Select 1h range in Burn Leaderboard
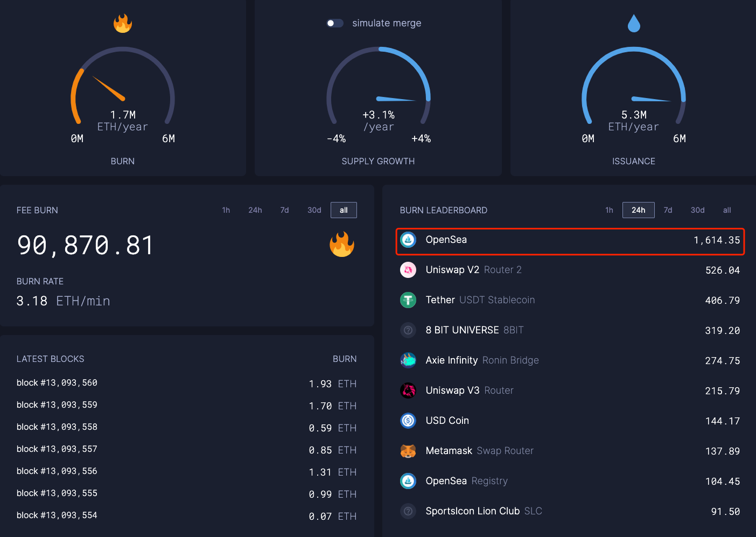The width and height of the screenshot is (756, 537). tap(609, 210)
